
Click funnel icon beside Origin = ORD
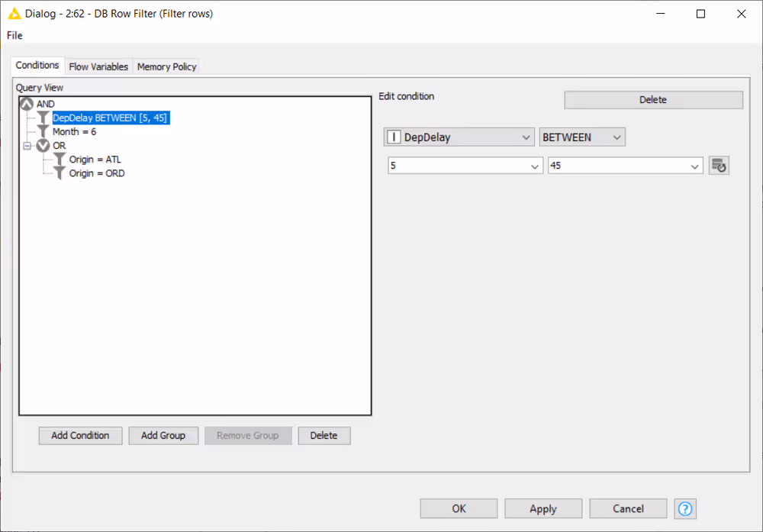[x=60, y=173]
